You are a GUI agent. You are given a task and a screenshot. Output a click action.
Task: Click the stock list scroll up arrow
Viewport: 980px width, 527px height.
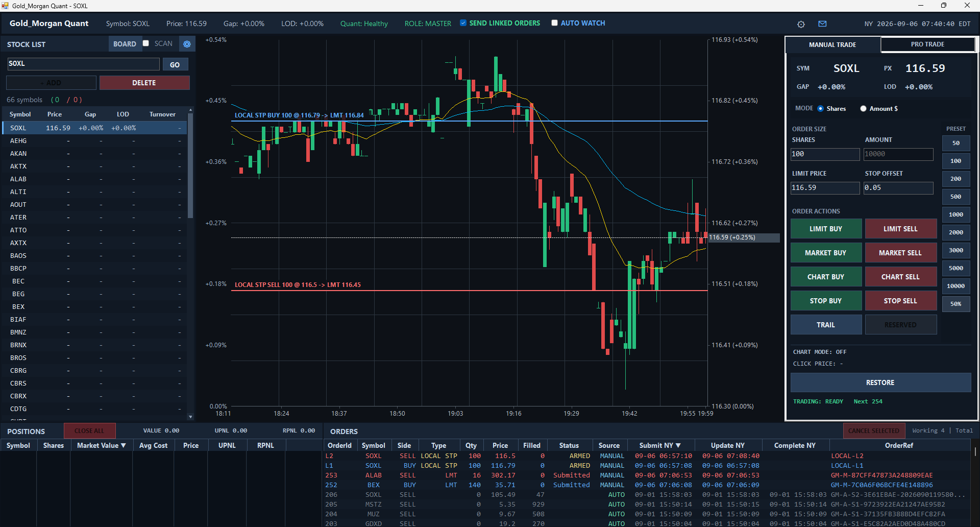tap(190, 110)
